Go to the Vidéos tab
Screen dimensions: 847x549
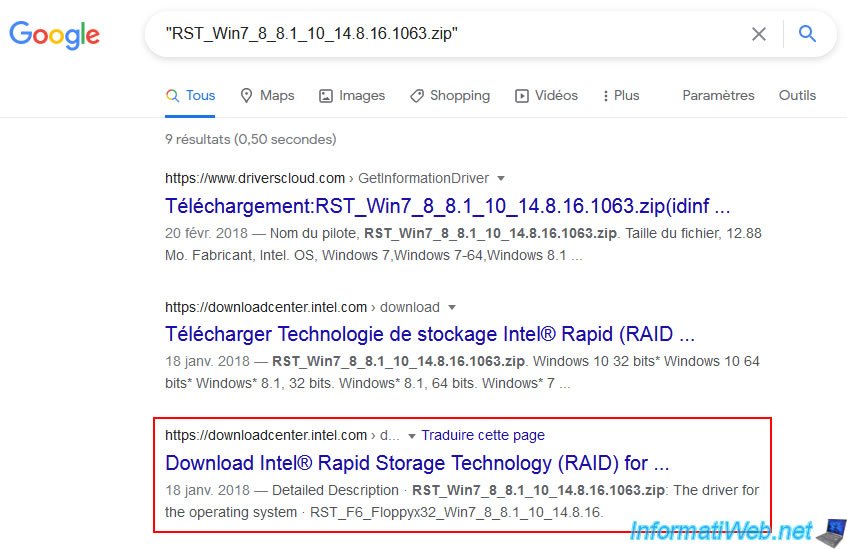pyautogui.click(x=547, y=96)
